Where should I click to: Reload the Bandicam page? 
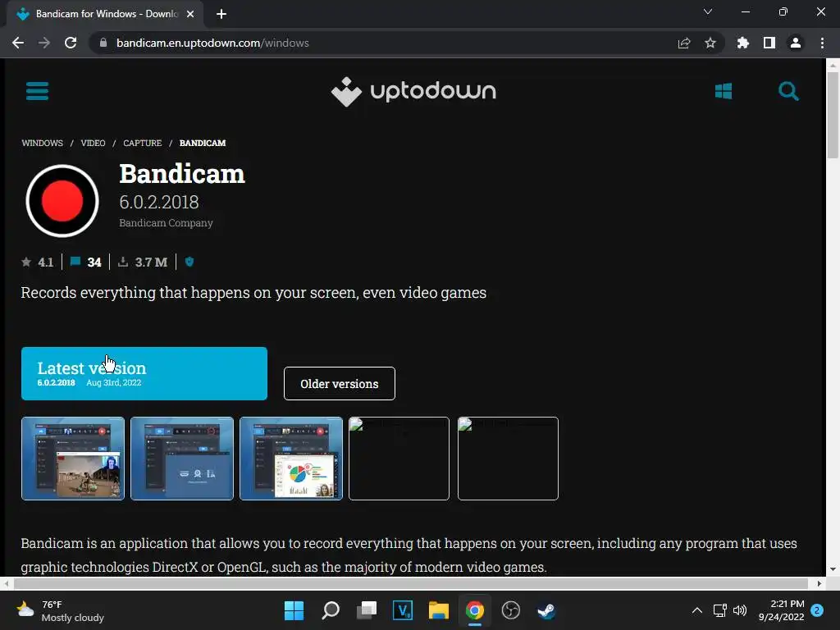(x=71, y=43)
